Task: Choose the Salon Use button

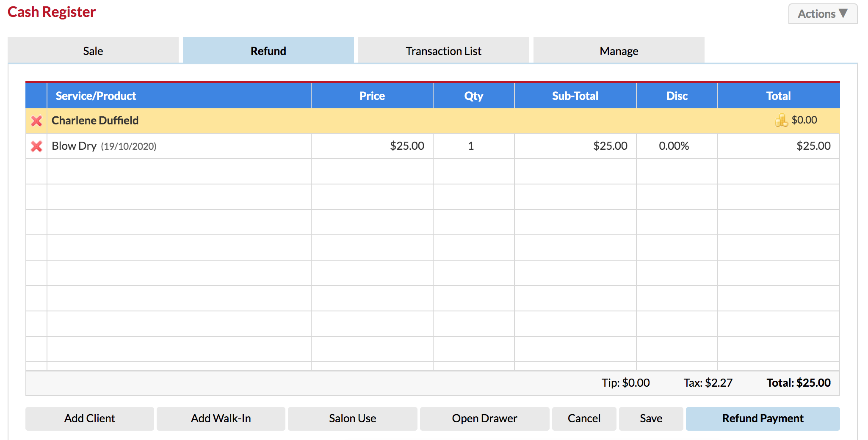Action: tap(353, 418)
